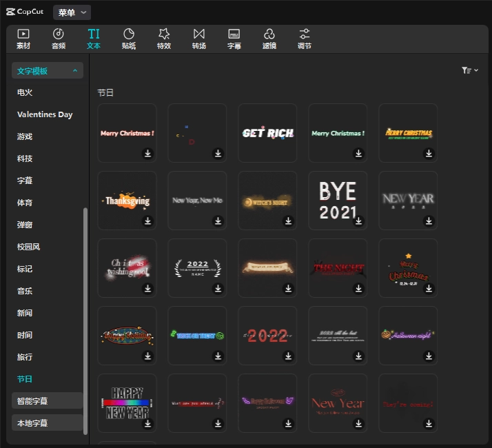Open the 菜单 dropdown menu
The width and height of the screenshot is (492, 448).
coord(72,12)
